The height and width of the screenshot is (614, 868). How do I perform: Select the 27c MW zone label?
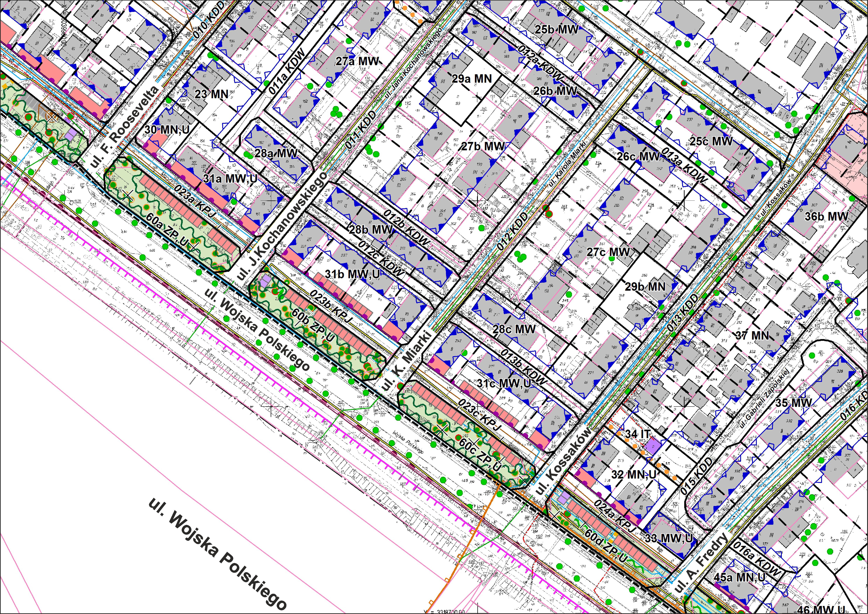(608, 252)
